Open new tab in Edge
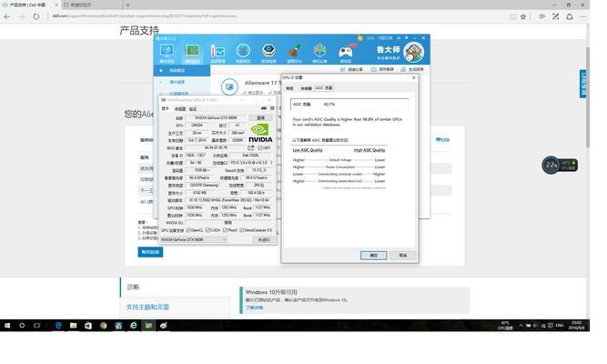Screen dimensions: 607x364 127,5
